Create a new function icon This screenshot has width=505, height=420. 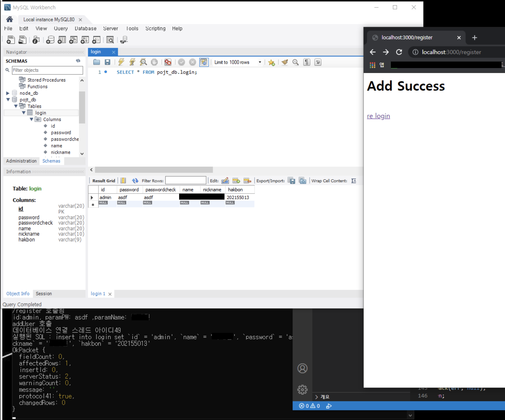point(96,40)
